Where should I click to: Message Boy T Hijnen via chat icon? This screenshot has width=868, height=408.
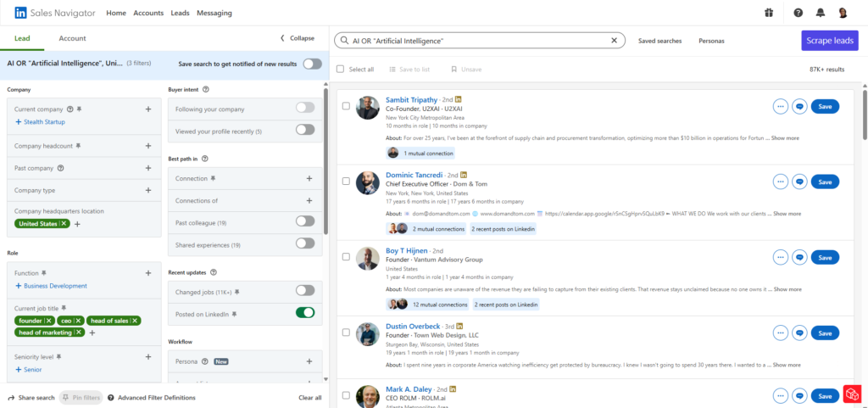[x=799, y=257]
